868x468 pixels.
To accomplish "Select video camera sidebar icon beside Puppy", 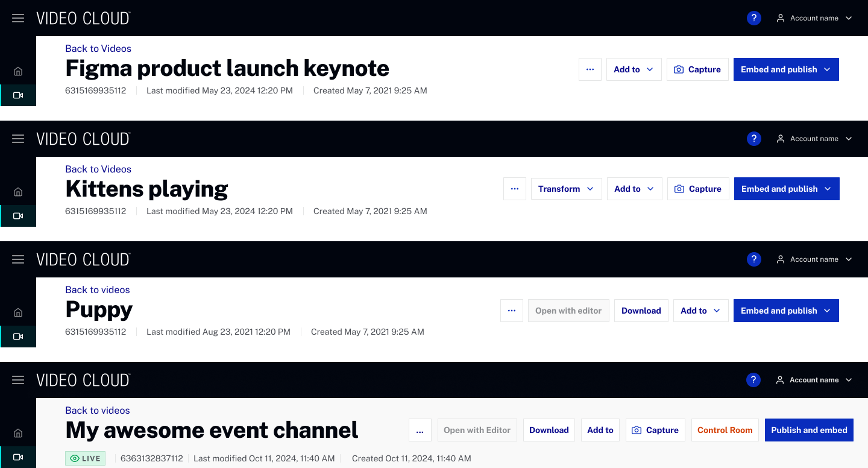I will (x=18, y=337).
